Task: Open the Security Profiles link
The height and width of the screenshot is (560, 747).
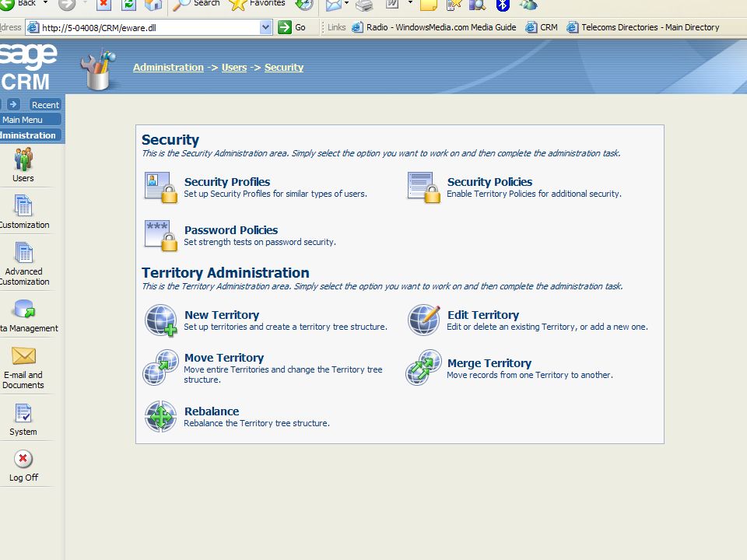Action: [x=226, y=182]
